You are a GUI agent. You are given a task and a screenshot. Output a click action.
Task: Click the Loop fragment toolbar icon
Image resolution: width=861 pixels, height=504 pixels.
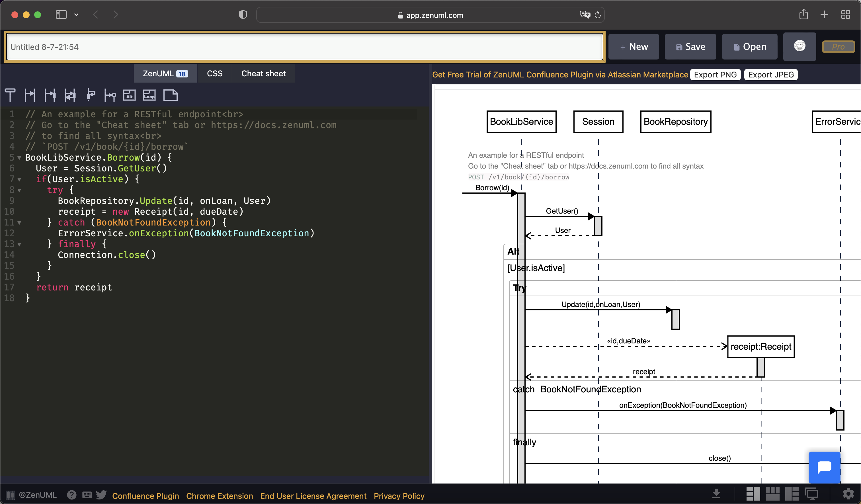[149, 95]
